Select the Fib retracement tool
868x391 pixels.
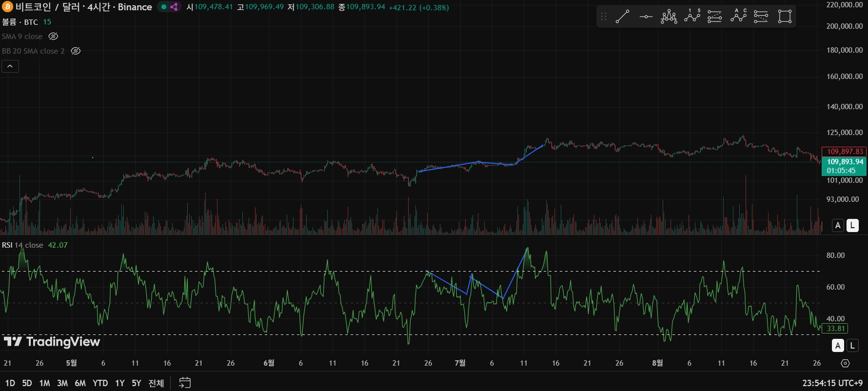714,17
